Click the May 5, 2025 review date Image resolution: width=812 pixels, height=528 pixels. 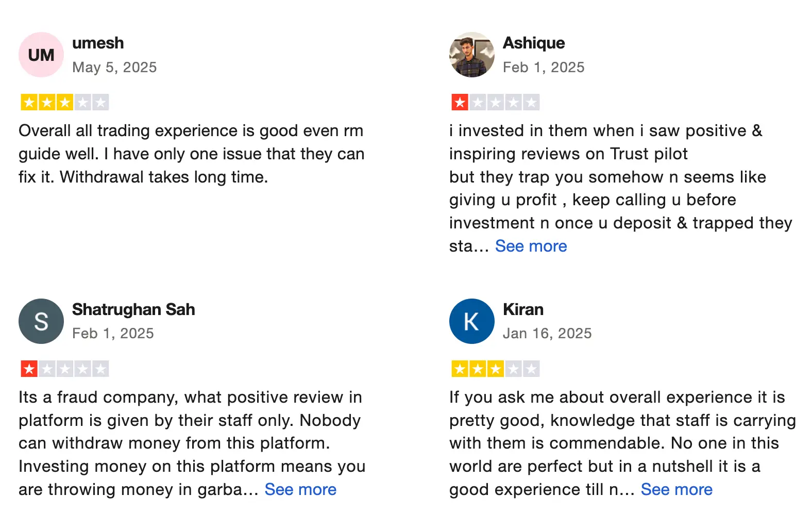coord(114,68)
